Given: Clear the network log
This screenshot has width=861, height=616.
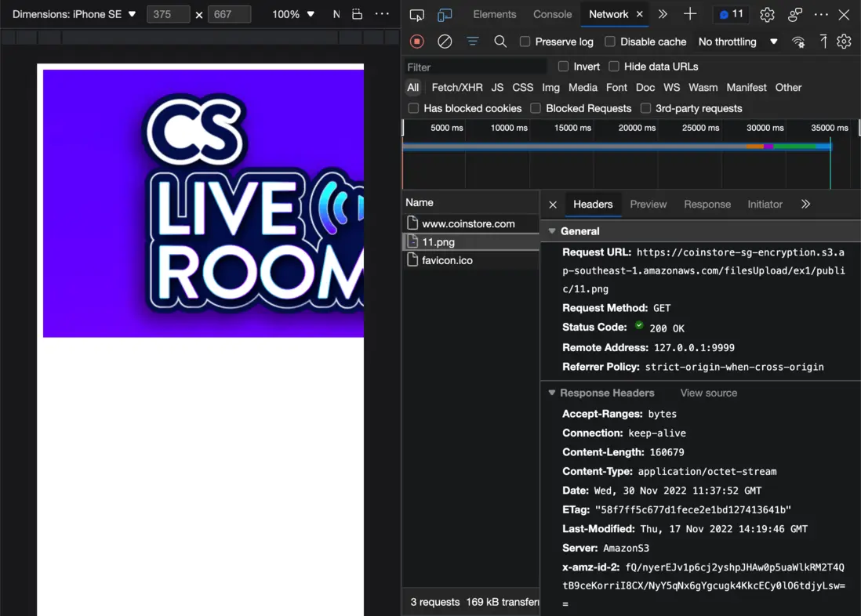Looking at the screenshot, I should [x=445, y=42].
